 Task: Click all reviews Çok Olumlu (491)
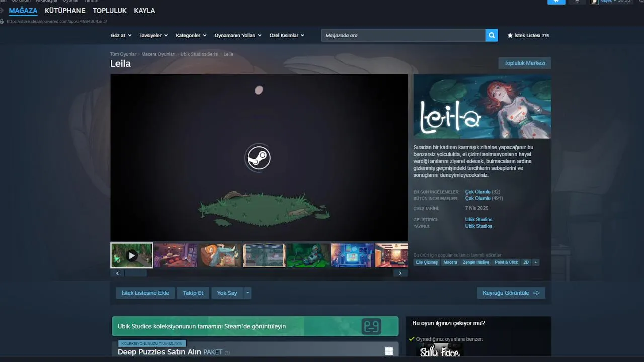click(484, 198)
